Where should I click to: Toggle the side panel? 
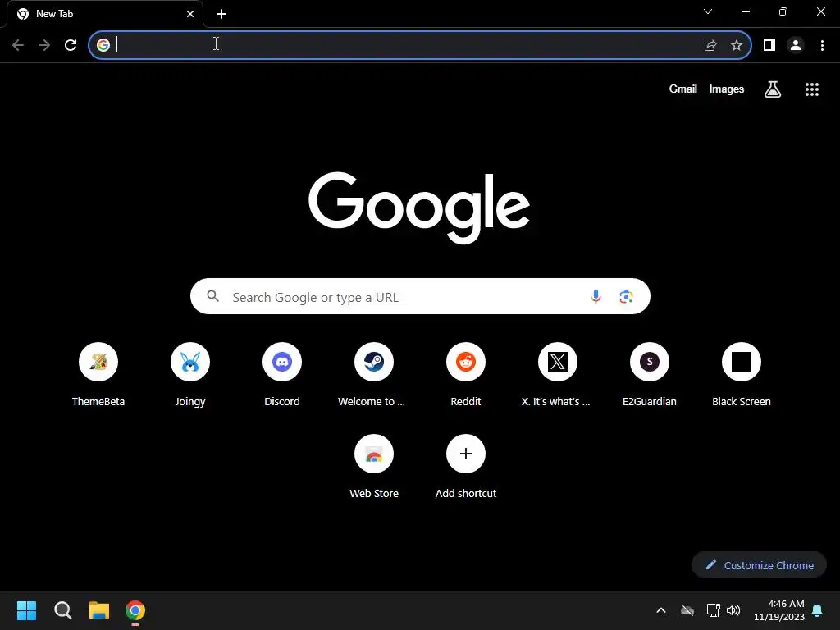769,45
